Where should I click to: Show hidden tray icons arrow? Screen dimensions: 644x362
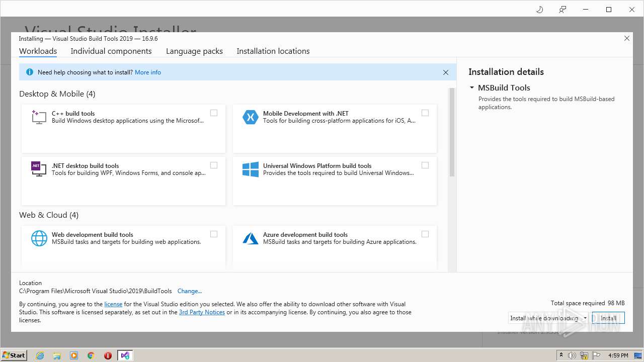pos(561,355)
